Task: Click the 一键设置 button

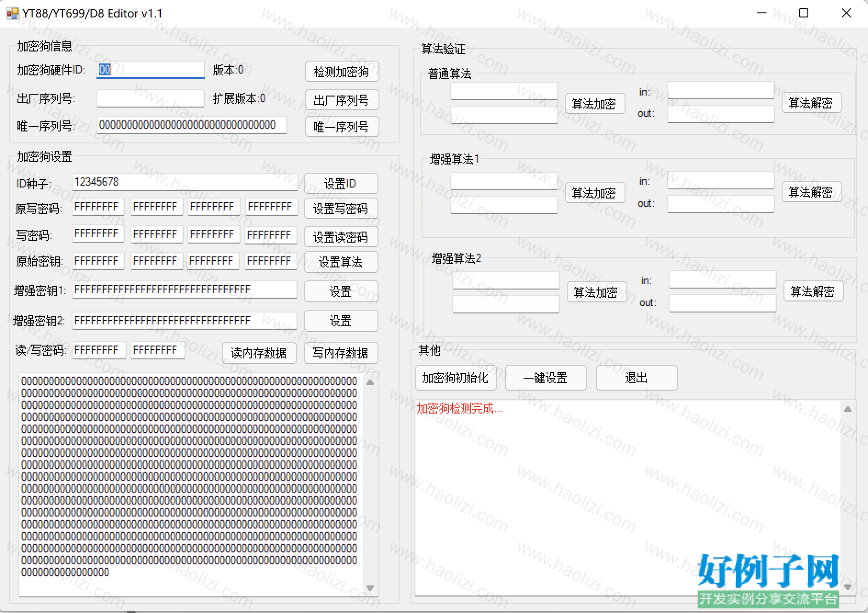Action: point(546,378)
